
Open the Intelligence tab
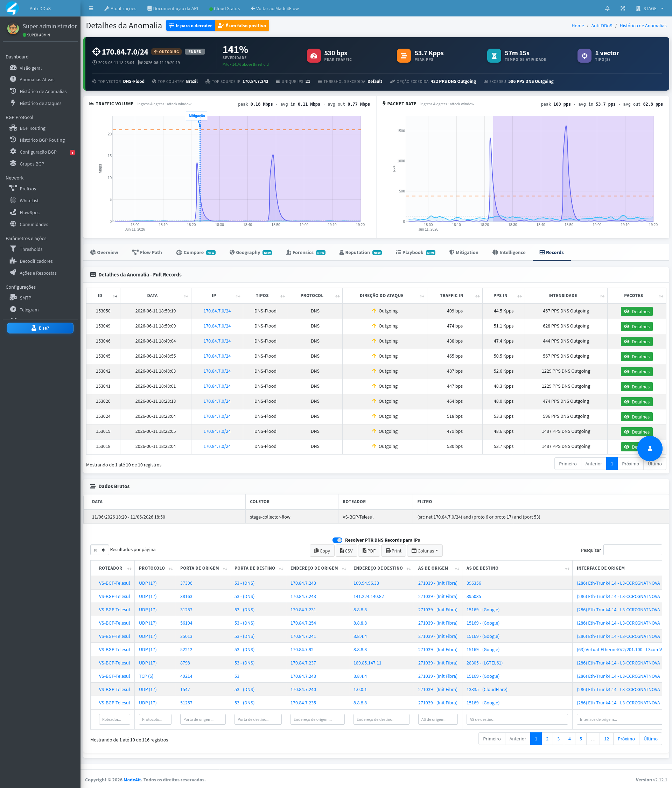(x=509, y=253)
